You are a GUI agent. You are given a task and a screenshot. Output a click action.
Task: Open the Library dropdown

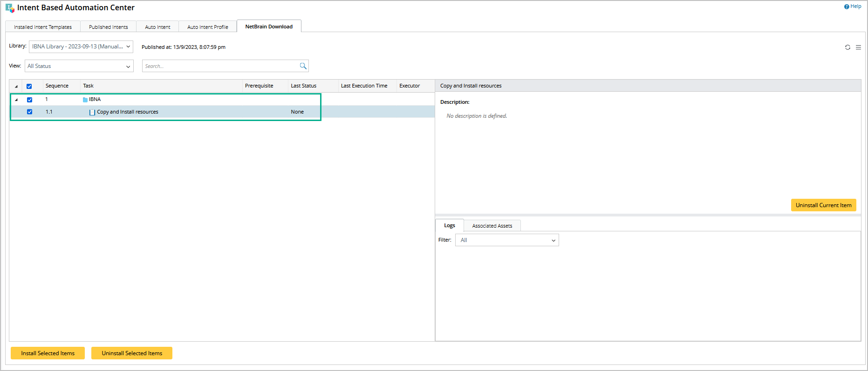(x=81, y=47)
